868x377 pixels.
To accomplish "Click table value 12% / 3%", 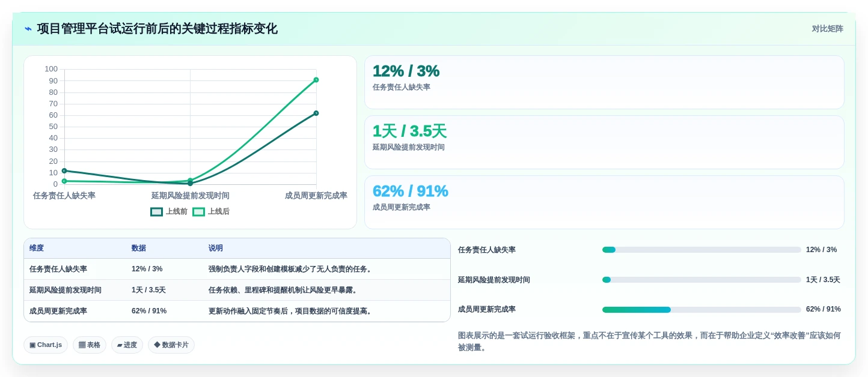I will click(x=147, y=269).
